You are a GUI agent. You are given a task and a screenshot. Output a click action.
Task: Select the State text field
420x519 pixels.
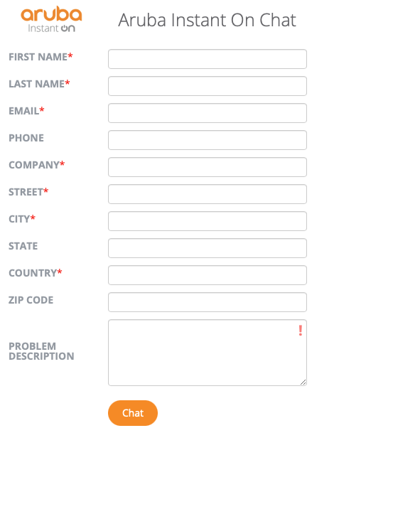tap(208, 248)
